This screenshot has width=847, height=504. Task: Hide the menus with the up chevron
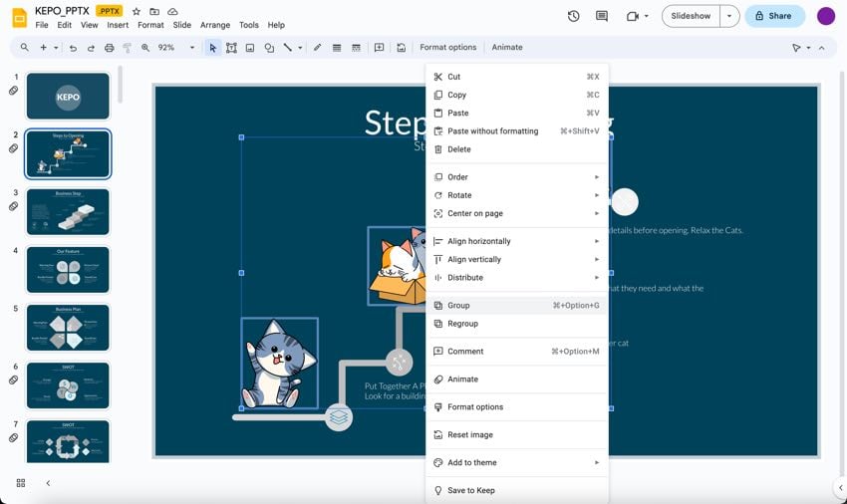coord(821,48)
